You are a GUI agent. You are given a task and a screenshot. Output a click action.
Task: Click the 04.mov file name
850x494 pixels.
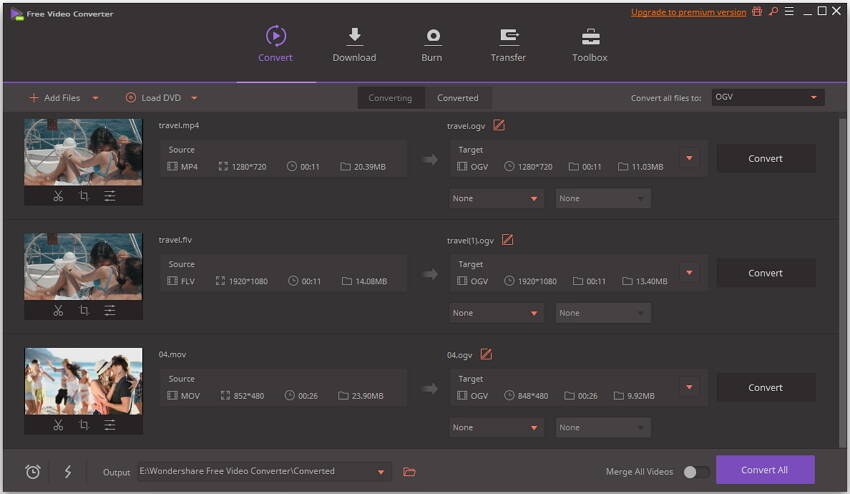(172, 354)
